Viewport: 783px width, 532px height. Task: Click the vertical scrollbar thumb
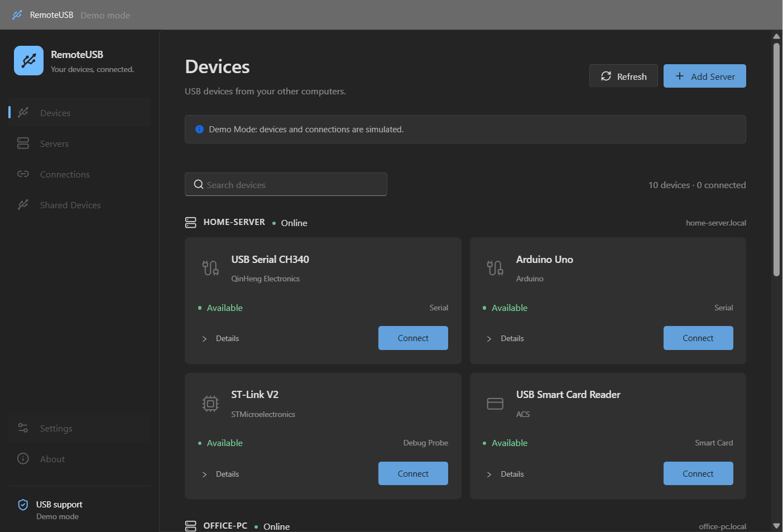776,159
